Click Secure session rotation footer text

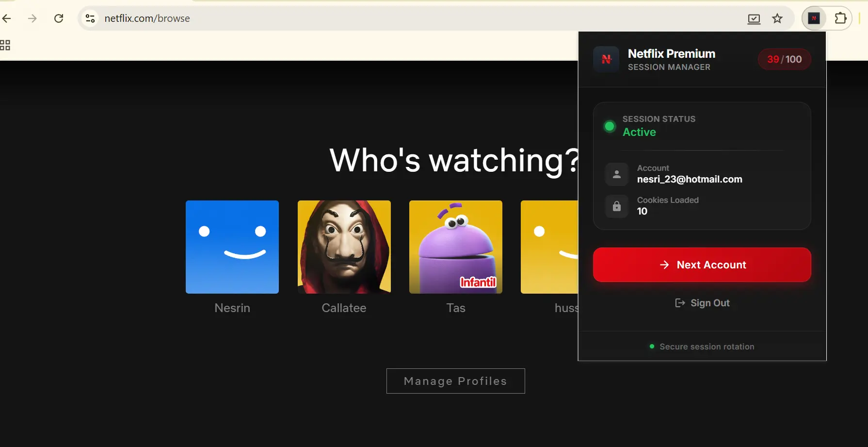pyautogui.click(x=707, y=347)
